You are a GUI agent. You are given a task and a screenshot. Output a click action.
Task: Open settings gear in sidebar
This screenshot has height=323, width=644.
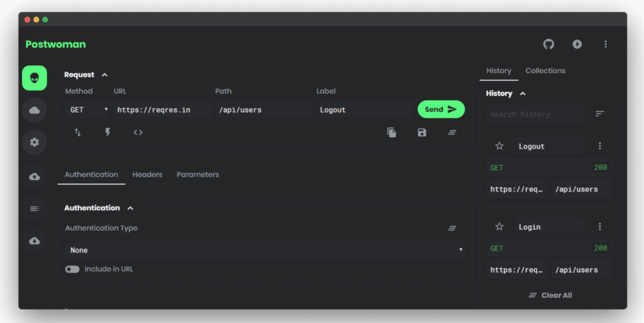point(35,142)
